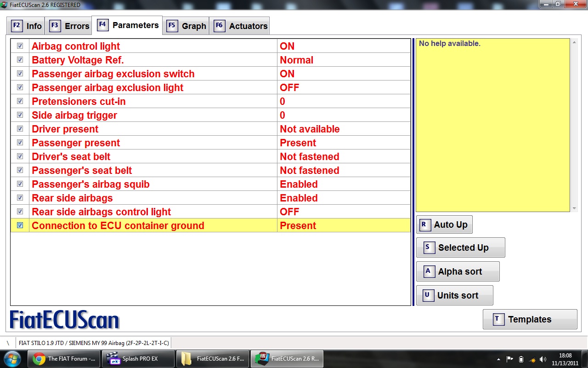Uncheck Passenger's airbag squib checkbox

[20, 184]
